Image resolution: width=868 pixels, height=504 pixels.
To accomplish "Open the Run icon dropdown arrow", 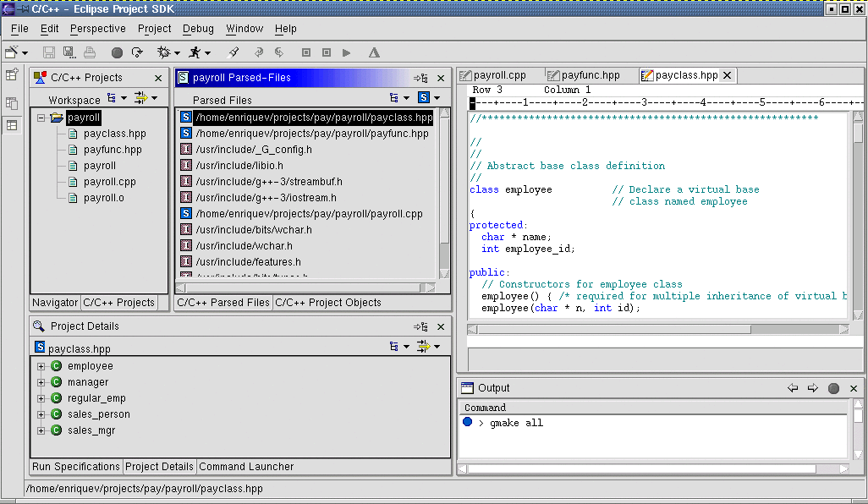I will tap(207, 53).
